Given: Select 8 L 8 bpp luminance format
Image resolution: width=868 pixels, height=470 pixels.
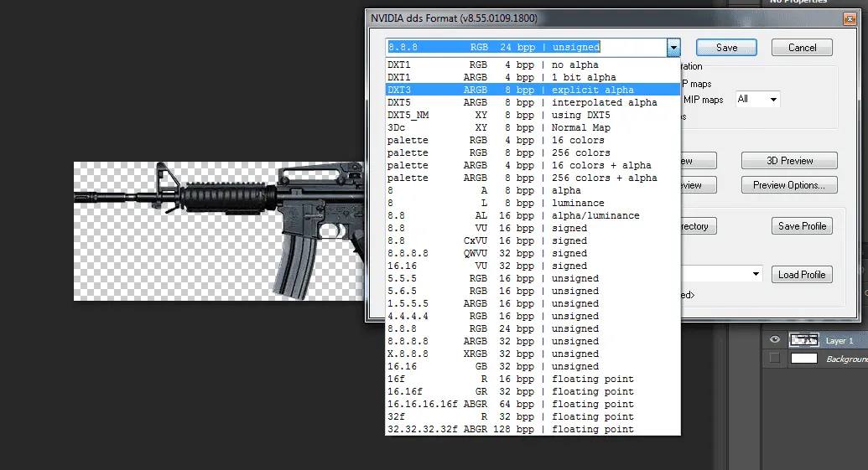Looking at the screenshot, I should [533, 203].
